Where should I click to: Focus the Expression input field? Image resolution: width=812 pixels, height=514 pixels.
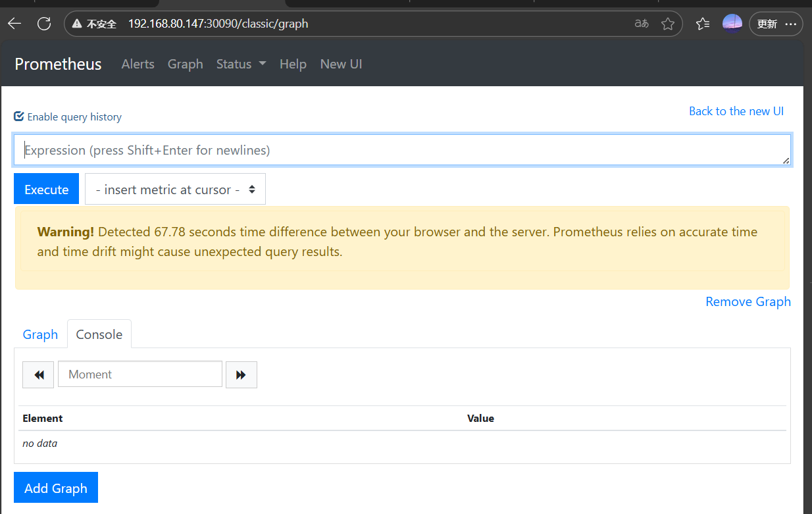click(402, 150)
